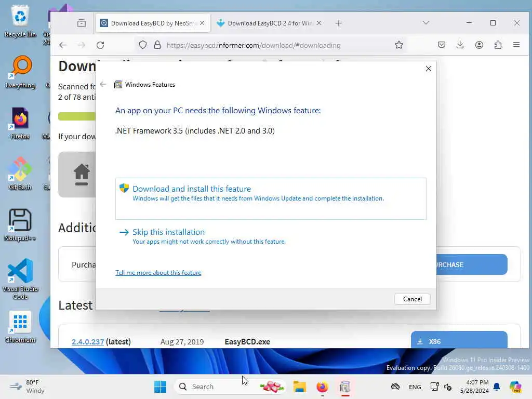Image resolution: width=532 pixels, height=399 pixels.
Task: Click the tracking protection shield icon
Action: 143,45
